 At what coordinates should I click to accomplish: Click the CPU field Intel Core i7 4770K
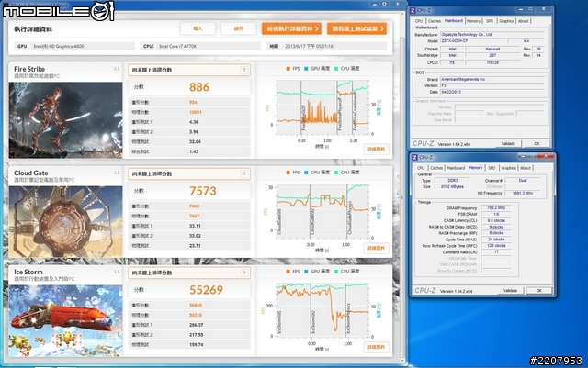point(209,46)
